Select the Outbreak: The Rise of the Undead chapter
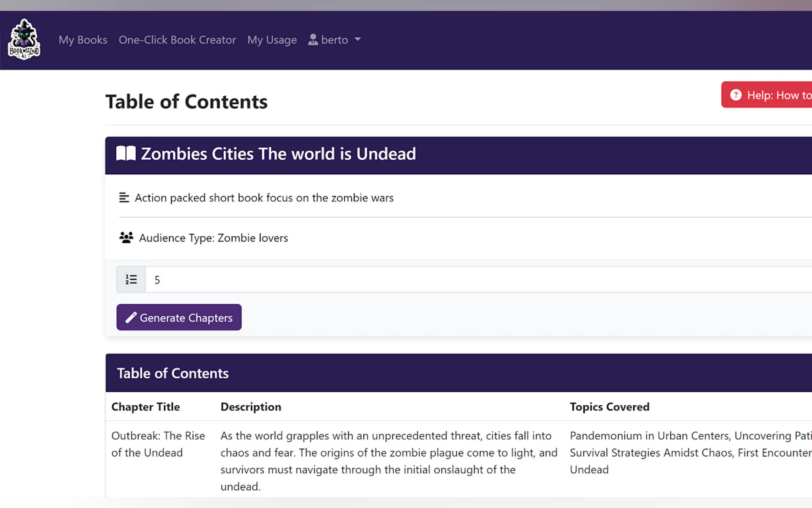The width and height of the screenshot is (812, 508). [158, 444]
